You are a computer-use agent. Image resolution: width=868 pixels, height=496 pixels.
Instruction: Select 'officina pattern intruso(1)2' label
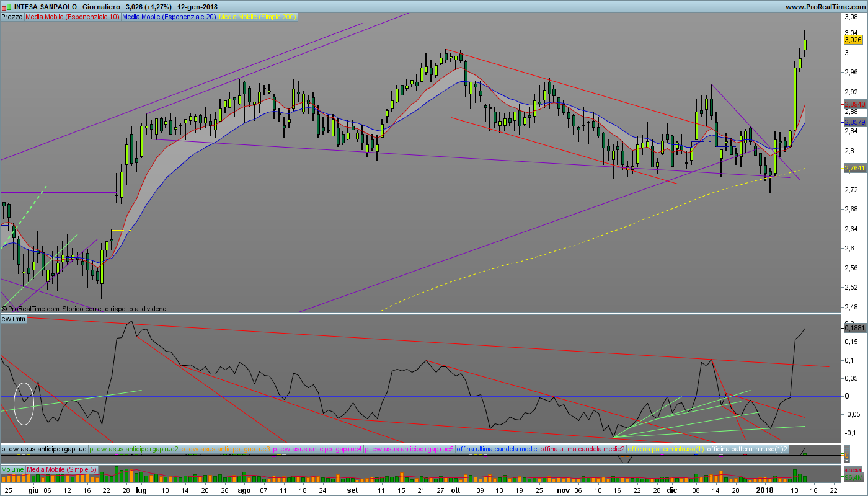coord(748,448)
